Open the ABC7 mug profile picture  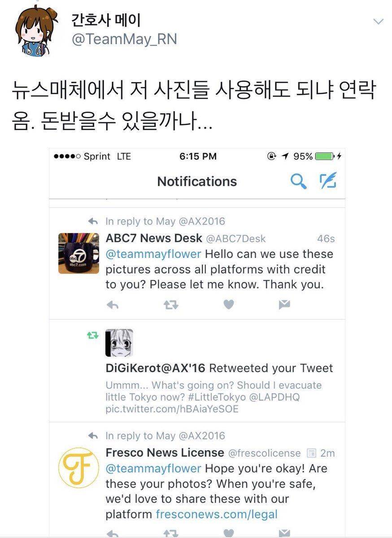pos(78,253)
